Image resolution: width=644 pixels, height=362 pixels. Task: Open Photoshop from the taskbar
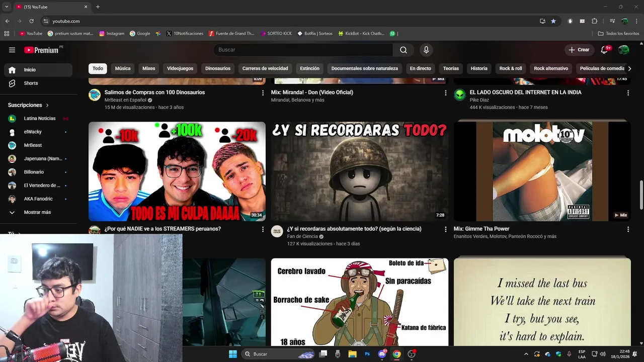[367, 354]
